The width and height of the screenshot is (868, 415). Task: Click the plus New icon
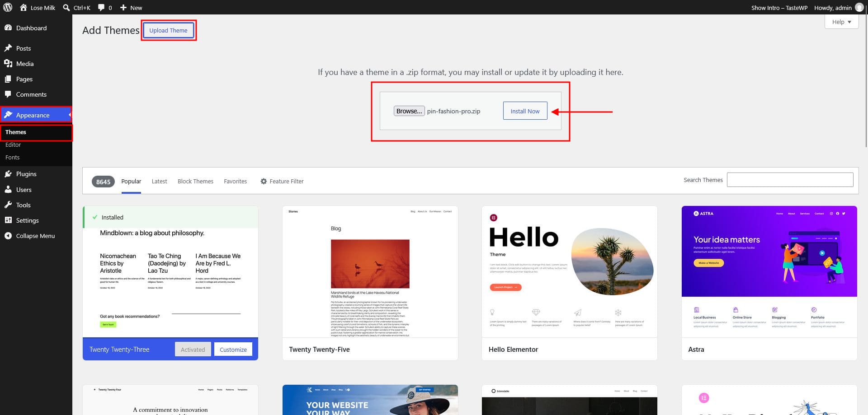[x=123, y=7]
